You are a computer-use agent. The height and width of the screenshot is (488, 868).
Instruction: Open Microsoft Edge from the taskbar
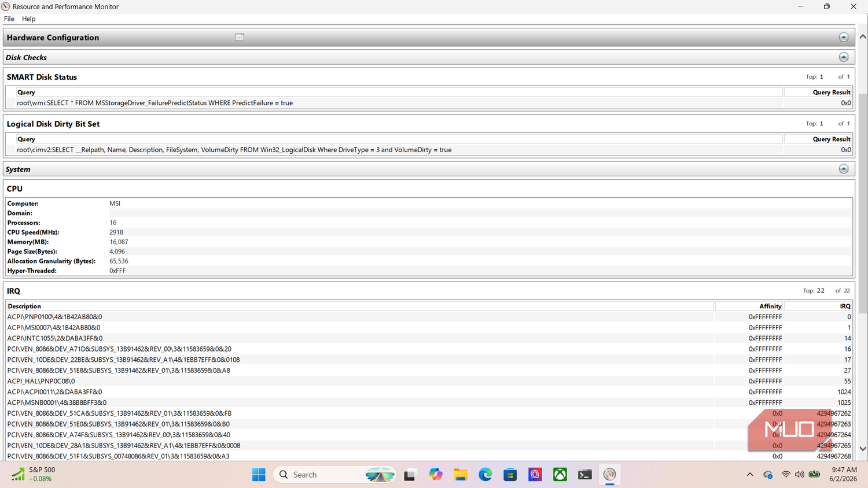486,475
